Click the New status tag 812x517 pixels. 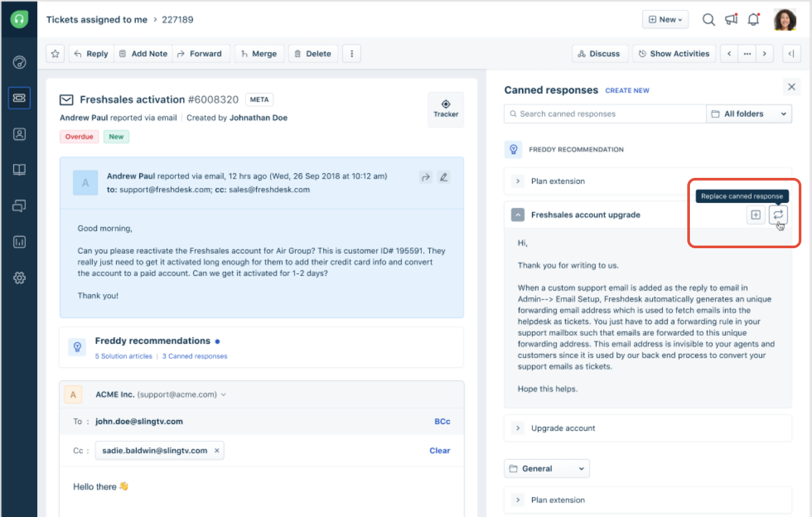116,137
